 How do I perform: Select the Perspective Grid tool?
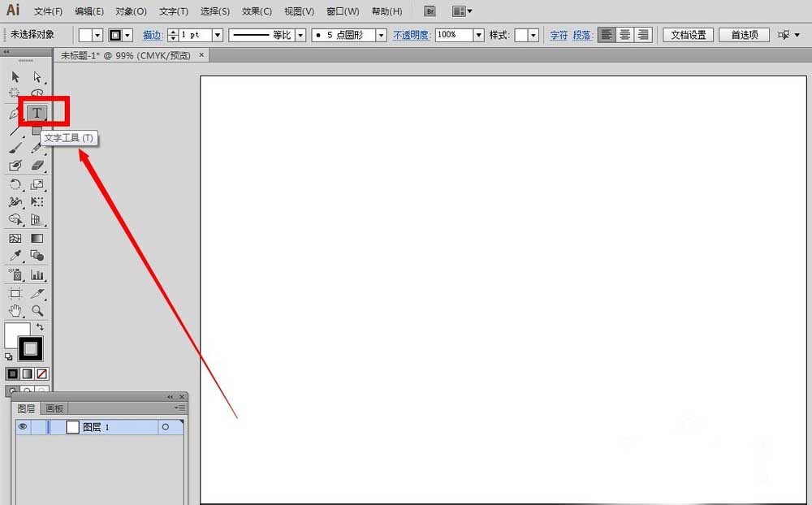(x=37, y=219)
